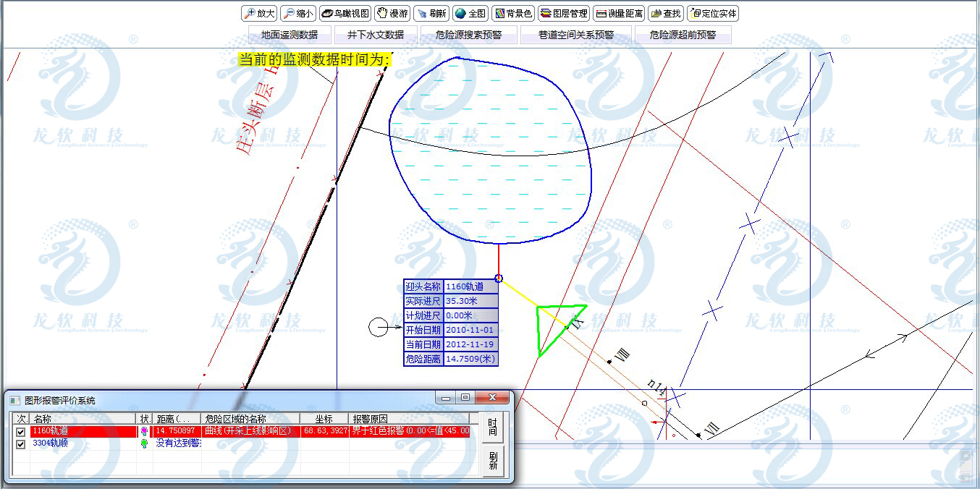The image size is (980, 489).
Task: Go to 巷道空间关系预警 tab
Action: [575, 35]
